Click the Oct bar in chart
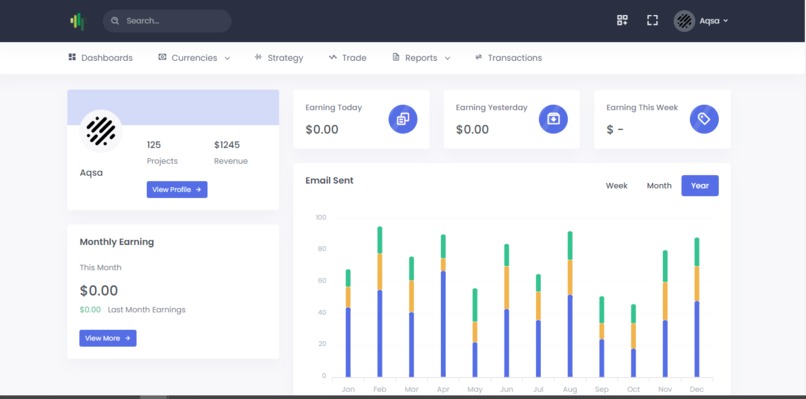The height and width of the screenshot is (399, 806). coord(633,340)
